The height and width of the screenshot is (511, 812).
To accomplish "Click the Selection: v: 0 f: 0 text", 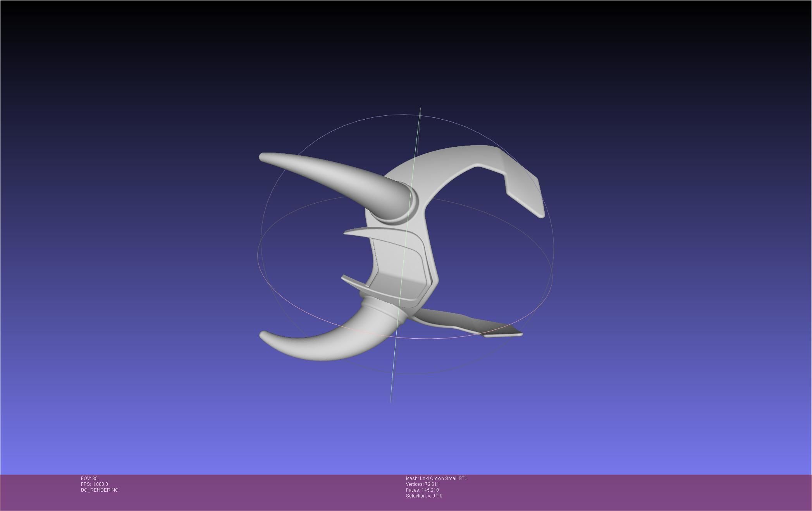I will pos(424,496).
